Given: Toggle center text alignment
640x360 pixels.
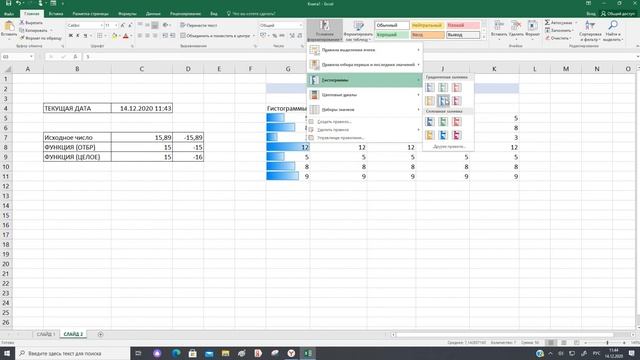Looking at the screenshot, I should [147, 36].
